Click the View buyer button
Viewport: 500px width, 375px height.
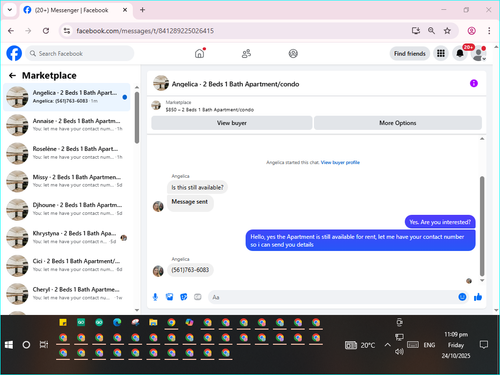coord(232,123)
